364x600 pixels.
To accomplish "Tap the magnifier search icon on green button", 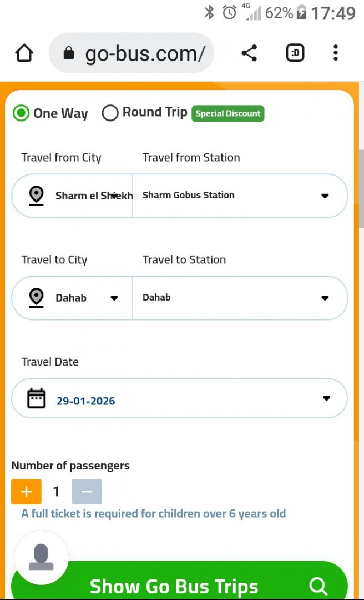I will click(318, 586).
